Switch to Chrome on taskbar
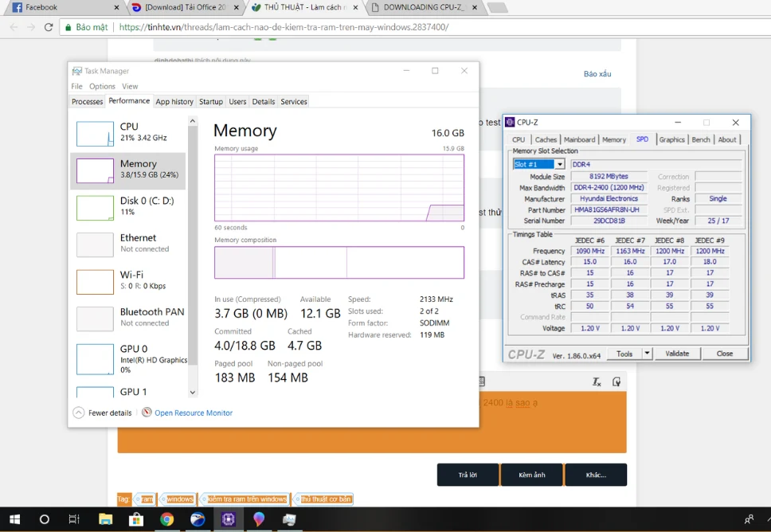The height and width of the screenshot is (532, 771). pyautogui.click(x=166, y=519)
